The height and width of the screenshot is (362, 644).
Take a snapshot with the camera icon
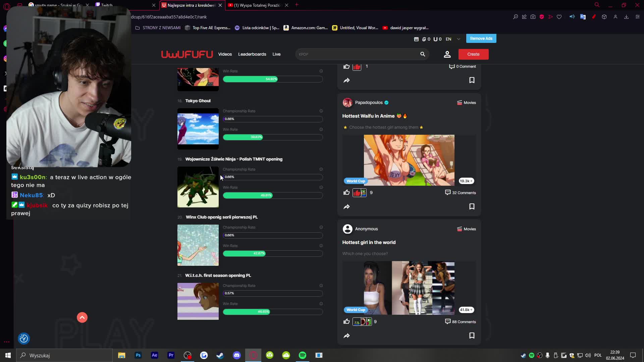click(533, 17)
